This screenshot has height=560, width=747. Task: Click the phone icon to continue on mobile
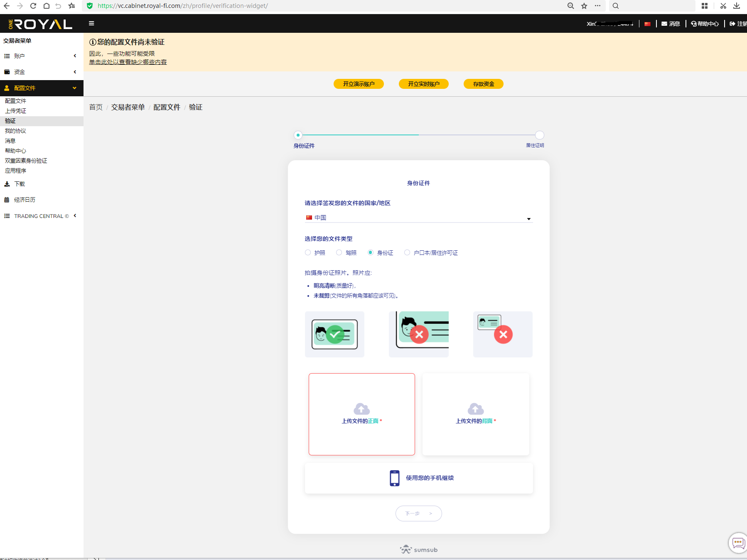pos(395,478)
